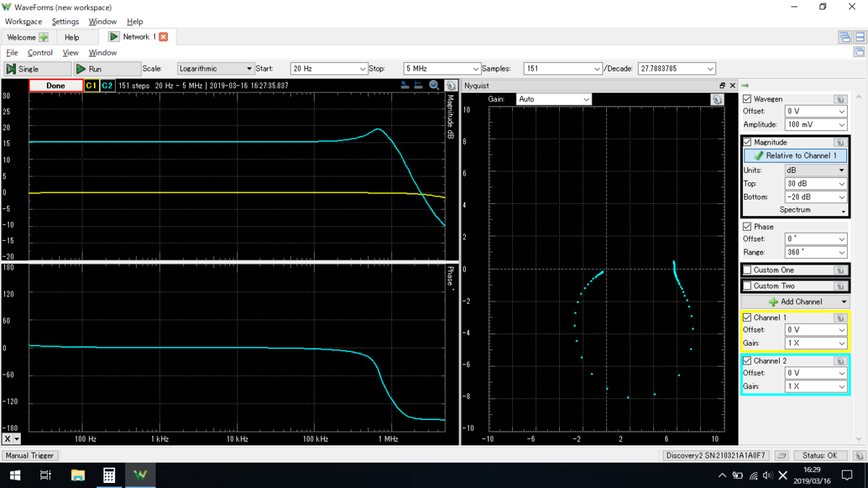The height and width of the screenshot is (488, 868).
Task: Toggle Channel 2 checkbox
Action: (747, 361)
